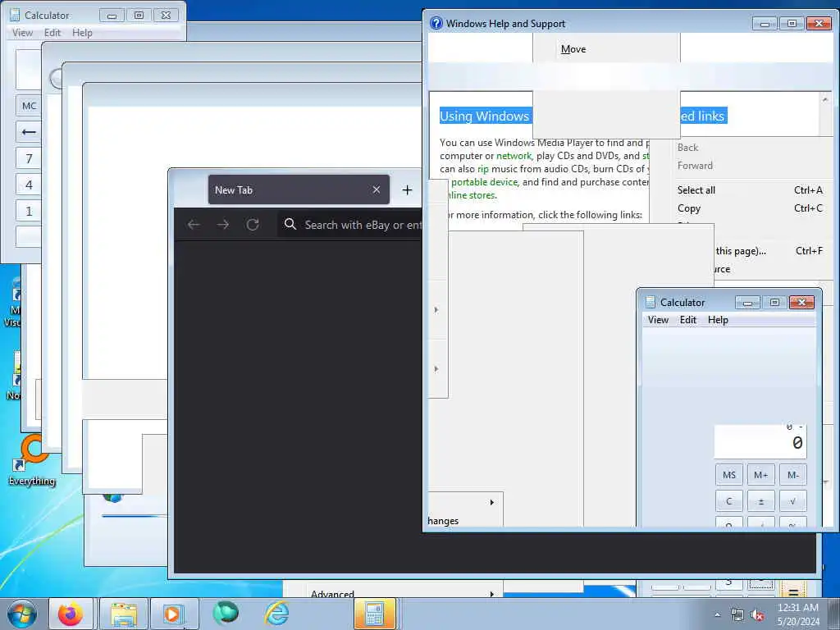840x630 pixels.
Task: Choose Move in the Help window menu
Action: 573,48
